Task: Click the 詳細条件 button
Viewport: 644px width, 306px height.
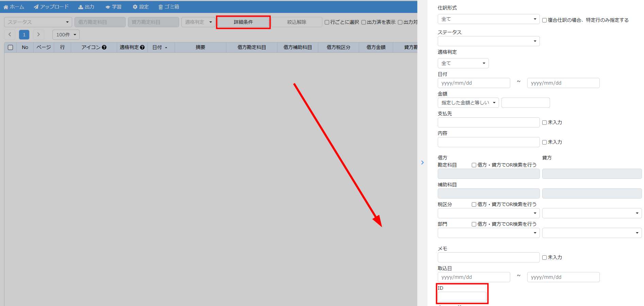Action: coord(243,22)
